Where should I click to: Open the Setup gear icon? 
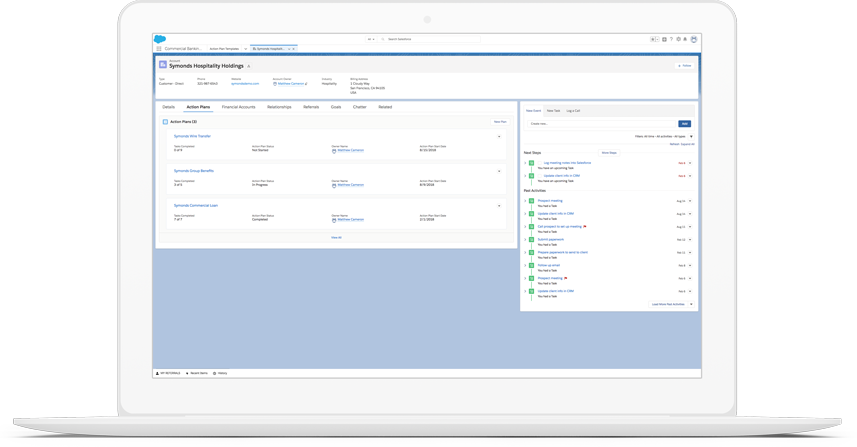click(x=678, y=39)
